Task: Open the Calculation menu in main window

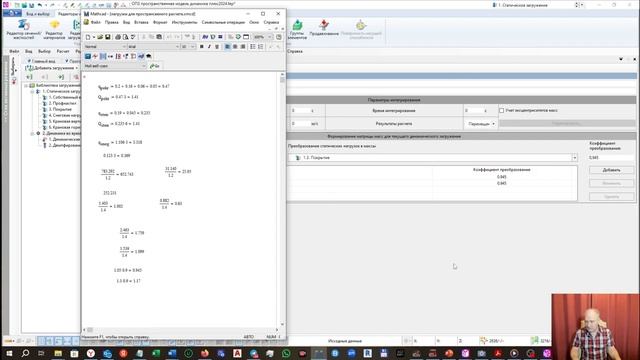Action: (63, 51)
